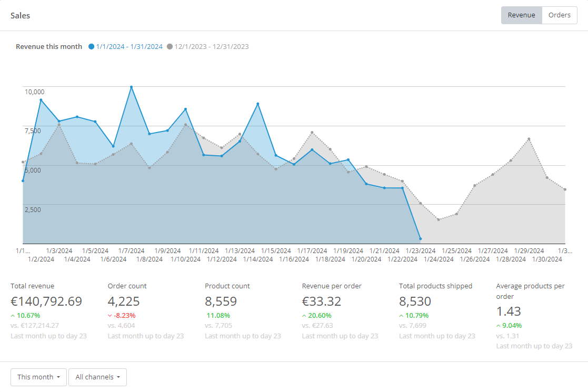Screen dimensions: 588x392
Task: Click the Total revenue value €140,792.69
Action: tap(46, 301)
